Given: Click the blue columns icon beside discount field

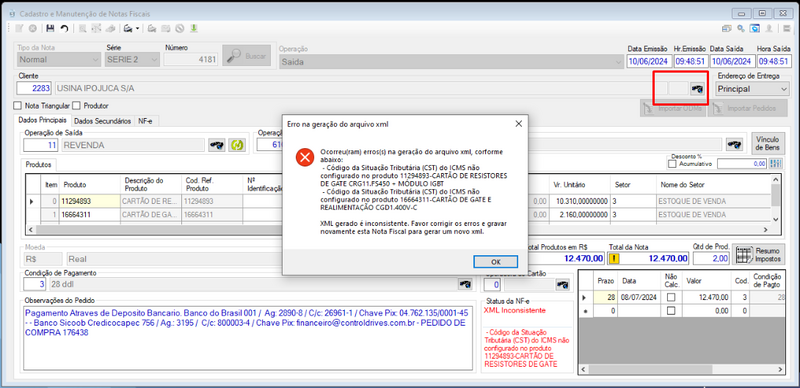Looking at the screenshot, I should click(776, 164).
